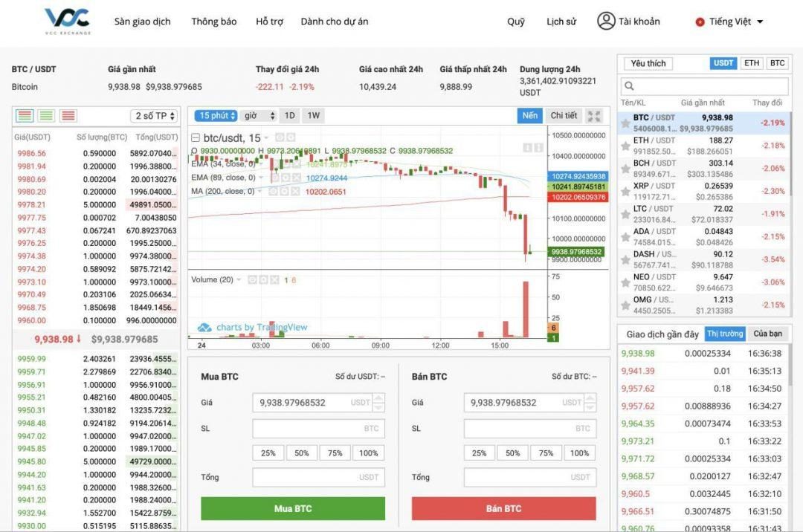Screen dimensions: 803x532
Task: Favorite the NEO / USDT pair star
Action: point(625,283)
